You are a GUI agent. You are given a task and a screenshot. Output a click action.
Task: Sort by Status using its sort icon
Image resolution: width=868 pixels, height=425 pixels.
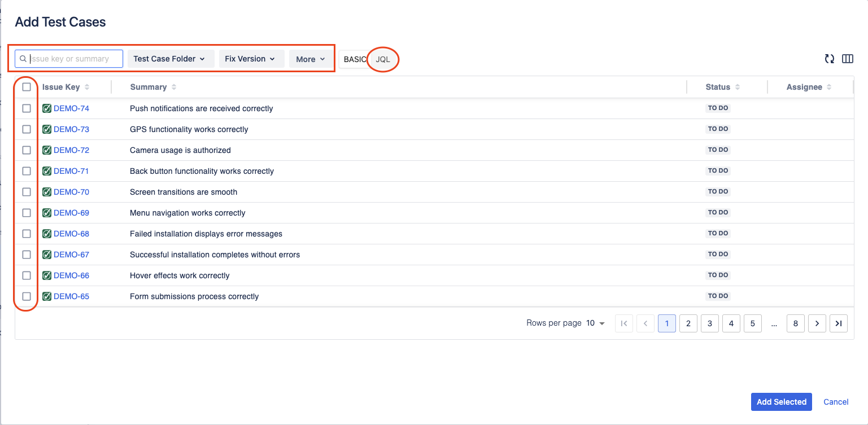coord(738,87)
